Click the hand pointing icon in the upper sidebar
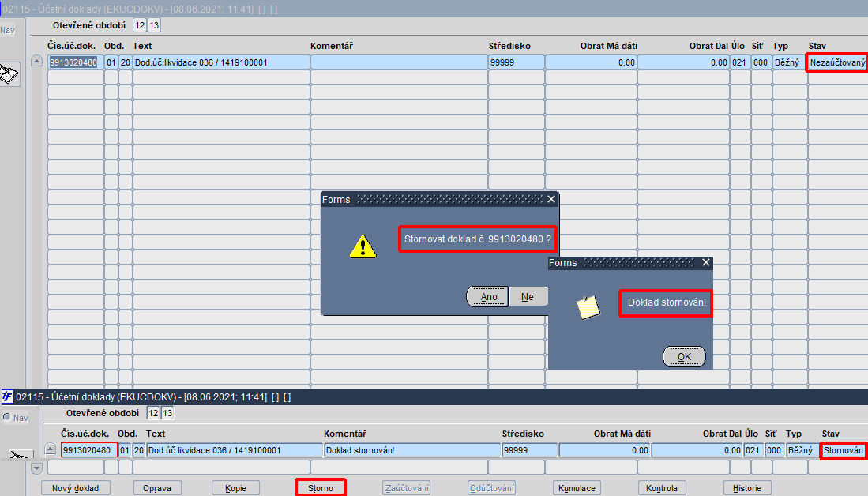Viewport: 868px width, 496px height. pos(9,73)
